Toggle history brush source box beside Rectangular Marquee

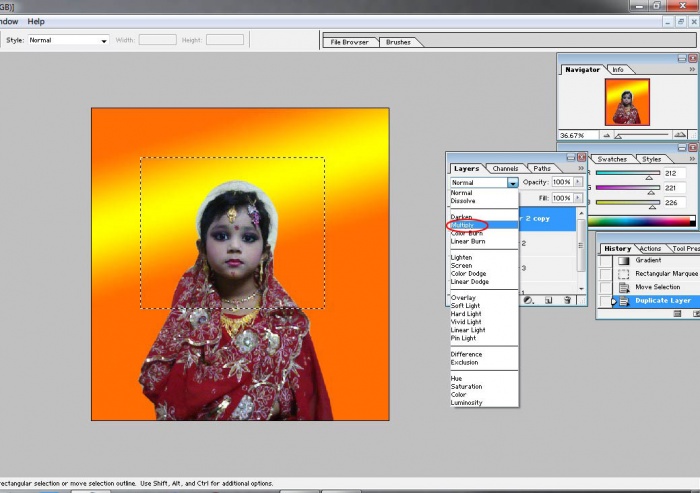click(x=606, y=274)
